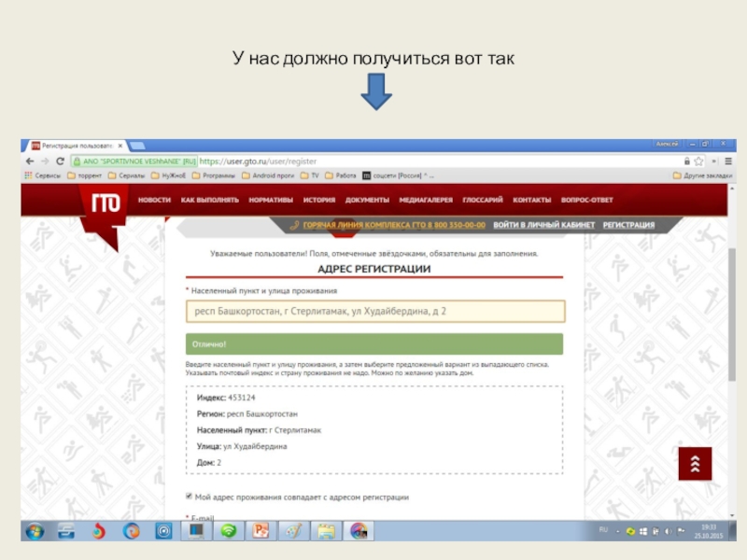
Task: Click the scrollbar up arrow
Action: [732, 189]
